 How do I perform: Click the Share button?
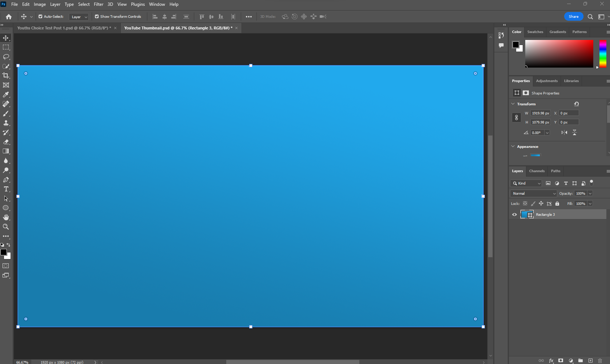click(x=573, y=17)
